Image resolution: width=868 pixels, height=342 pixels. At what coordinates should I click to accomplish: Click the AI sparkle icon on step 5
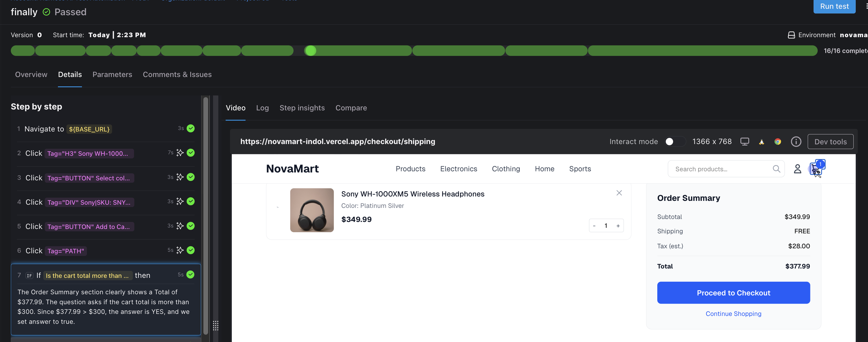180,226
